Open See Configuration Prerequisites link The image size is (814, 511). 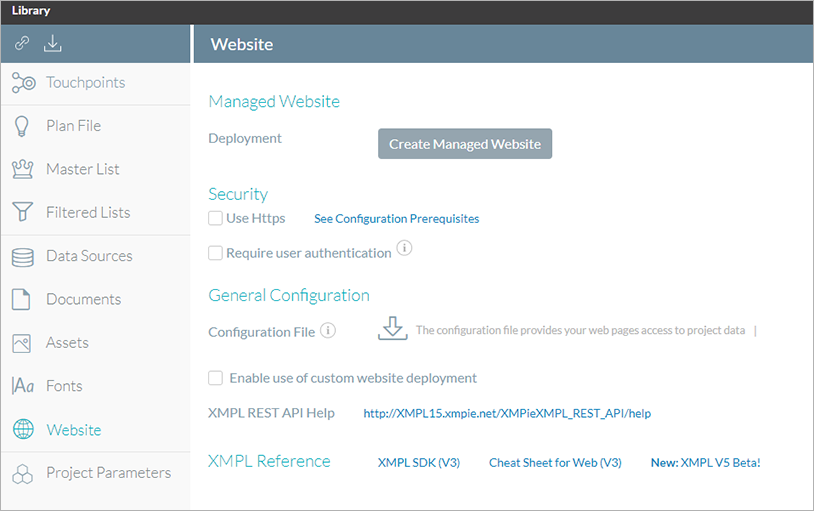coord(397,219)
